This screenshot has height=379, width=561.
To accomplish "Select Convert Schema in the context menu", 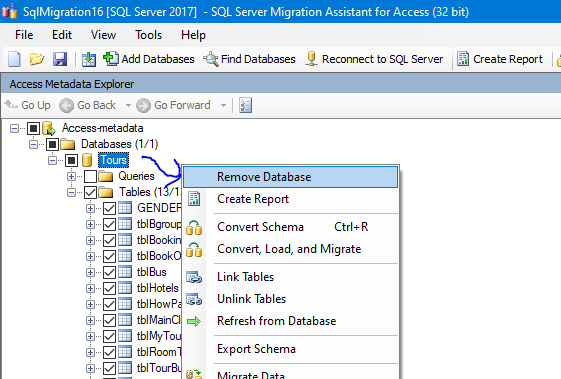I will point(291,227).
